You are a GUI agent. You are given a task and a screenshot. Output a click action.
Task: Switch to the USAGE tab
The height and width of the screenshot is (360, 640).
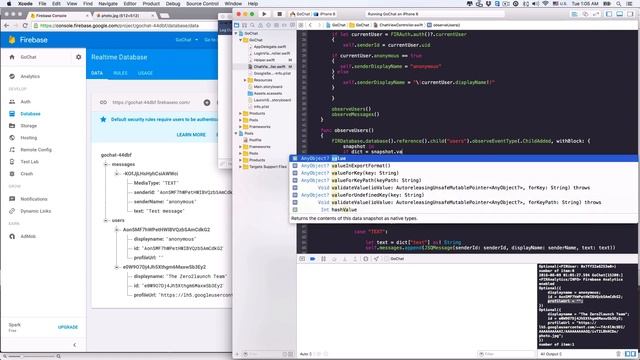145,73
